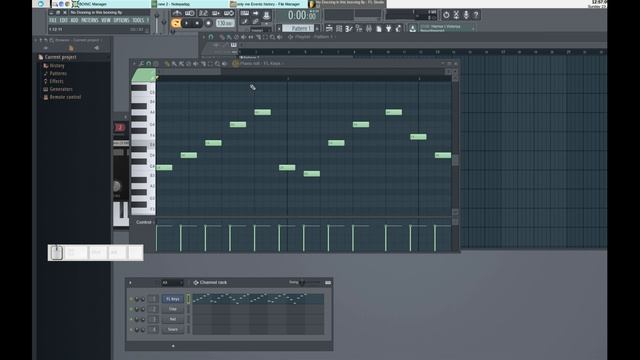Screen dimensions: 640x360
Task: Click the transport record button
Action: pos(208,23)
